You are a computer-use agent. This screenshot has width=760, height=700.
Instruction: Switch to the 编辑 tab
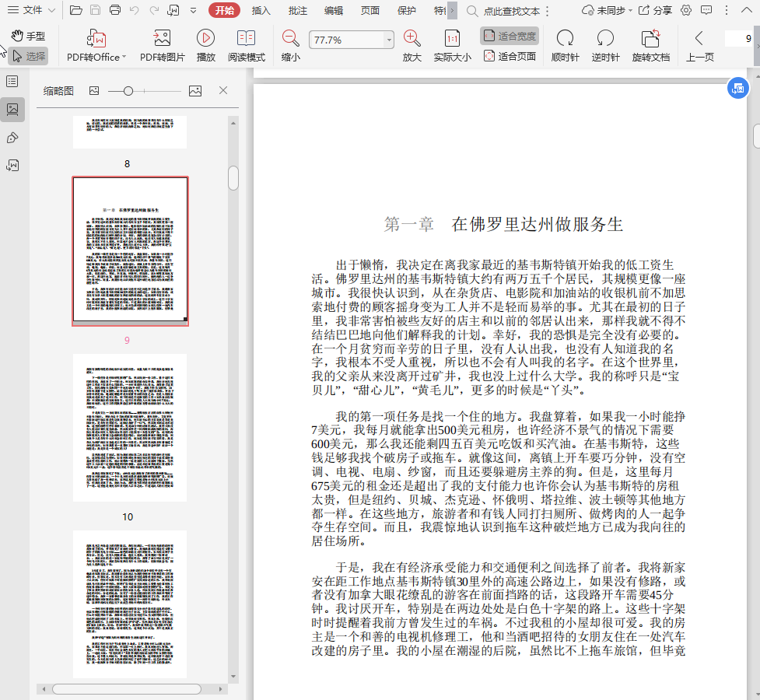(x=334, y=10)
